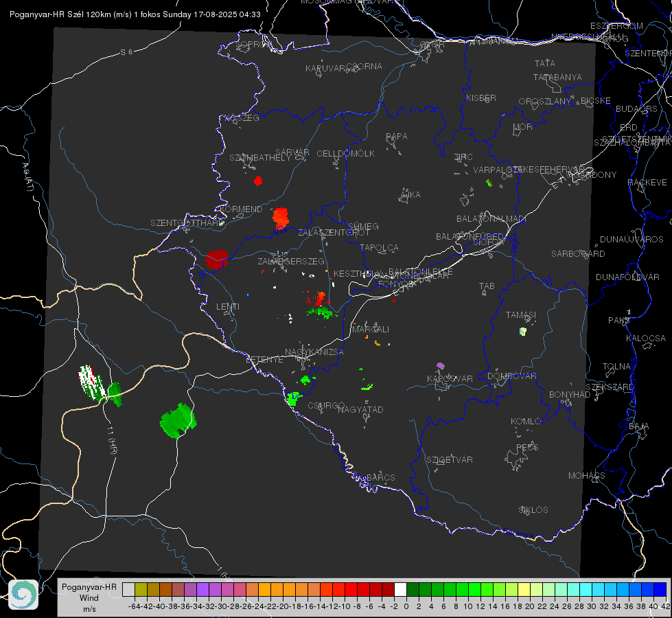The height and width of the screenshot is (618, 672).
Task: Click the CELLDÖMÖLK city label
Action: click(x=345, y=154)
